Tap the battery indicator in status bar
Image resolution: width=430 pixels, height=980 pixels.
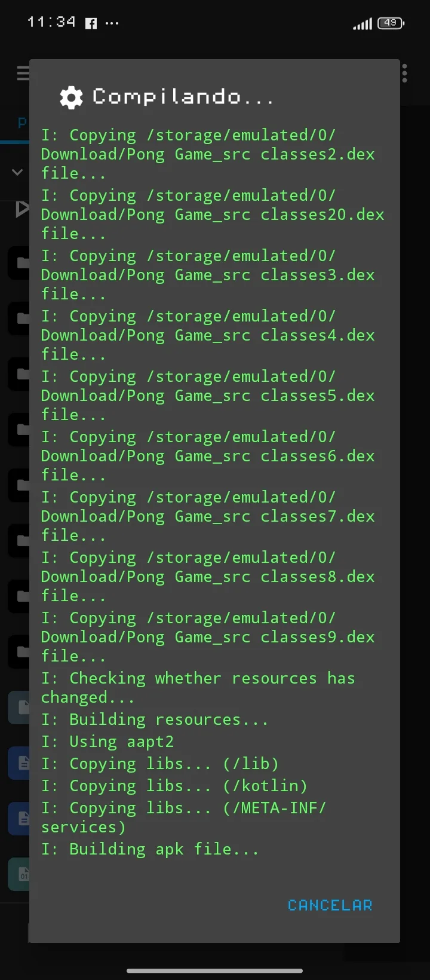[x=391, y=23]
